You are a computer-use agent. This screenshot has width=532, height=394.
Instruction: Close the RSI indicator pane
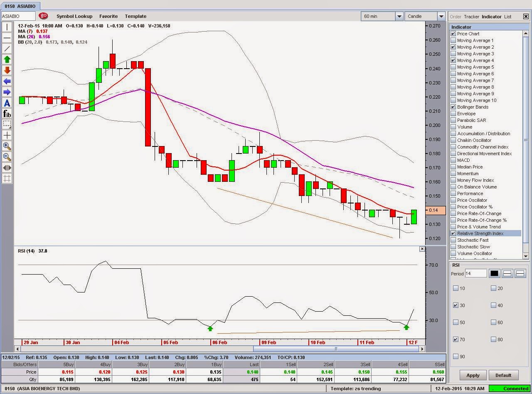(422, 249)
